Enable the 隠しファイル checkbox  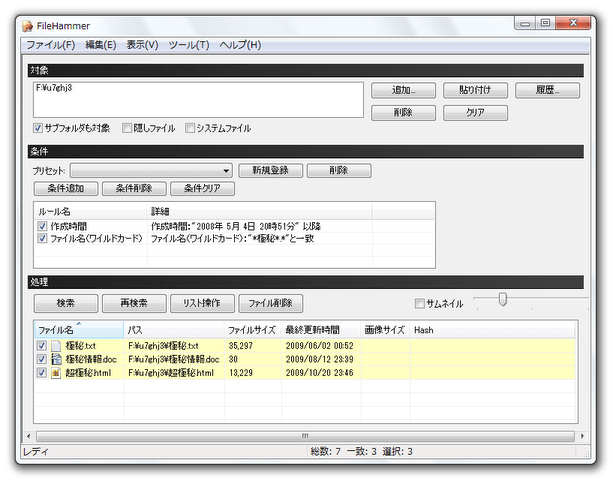(127, 128)
